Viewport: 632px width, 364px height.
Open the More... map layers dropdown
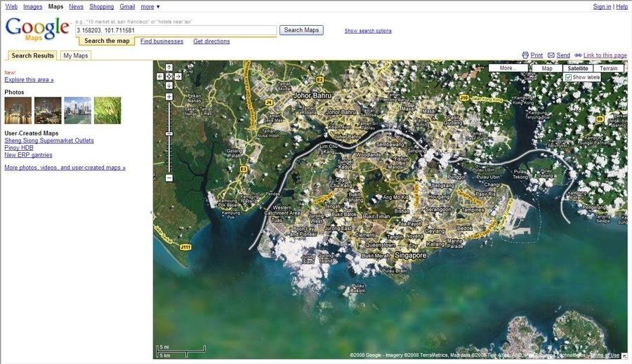click(x=508, y=69)
